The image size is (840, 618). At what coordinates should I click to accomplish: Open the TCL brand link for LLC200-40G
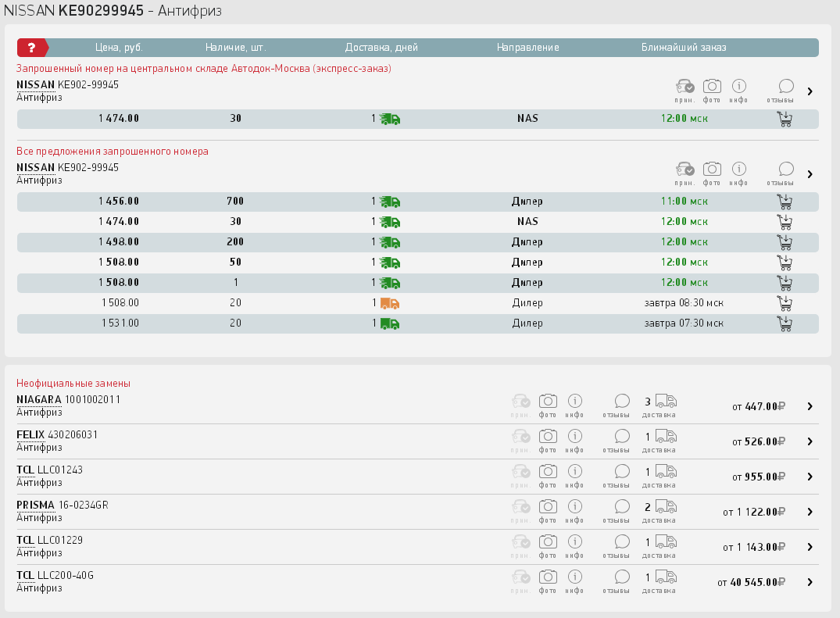tap(25, 576)
